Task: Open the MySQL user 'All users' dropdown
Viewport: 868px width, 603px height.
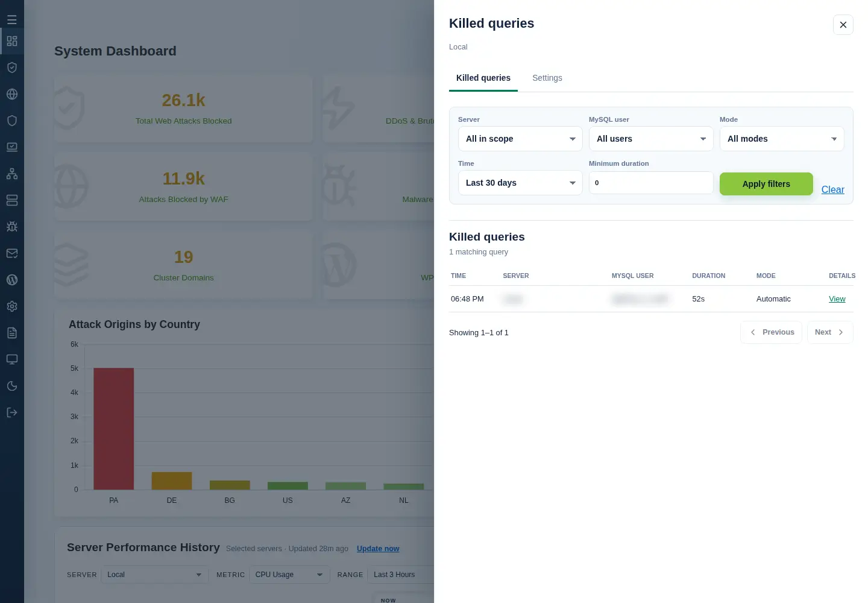Action: coord(651,139)
